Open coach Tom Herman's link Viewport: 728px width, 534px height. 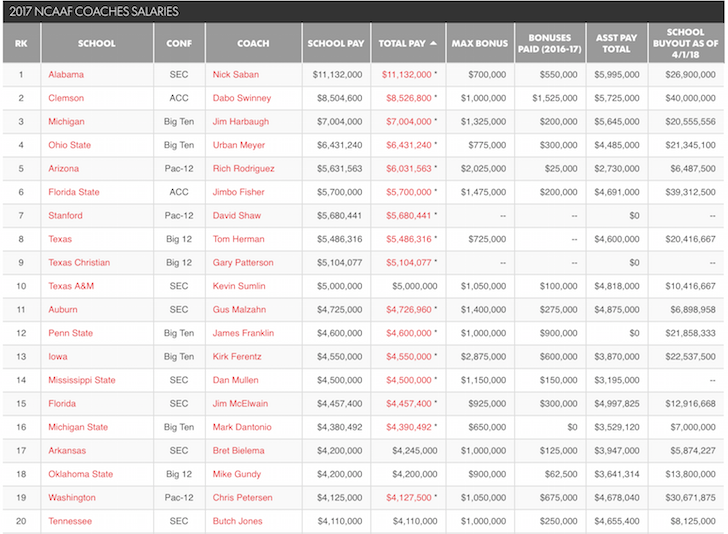(239, 239)
